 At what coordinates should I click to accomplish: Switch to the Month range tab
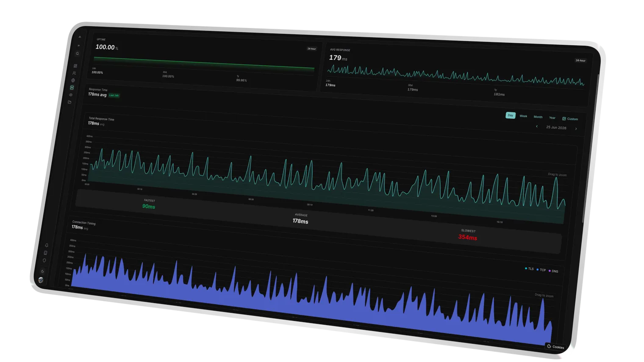pos(538,117)
